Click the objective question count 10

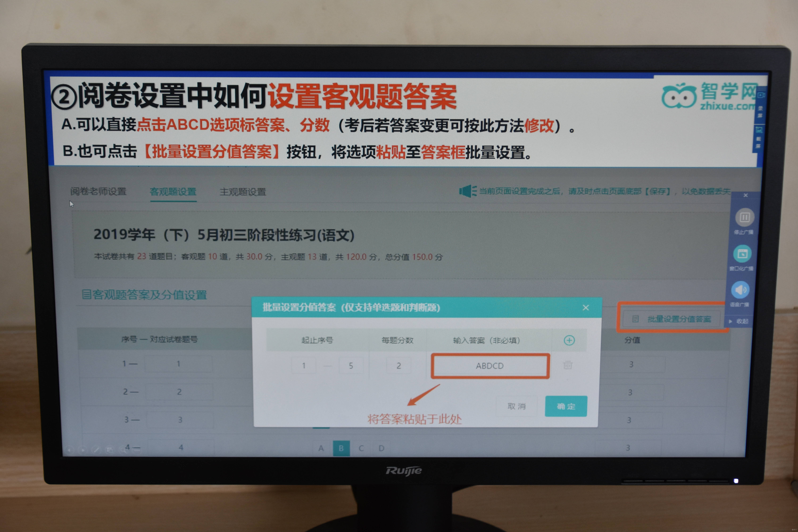[213, 257]
